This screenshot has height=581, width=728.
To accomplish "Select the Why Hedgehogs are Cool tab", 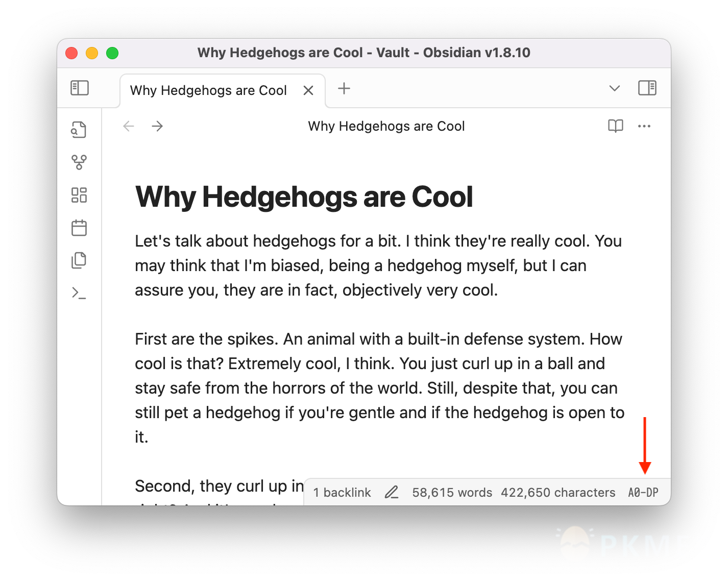I will 208,90.
